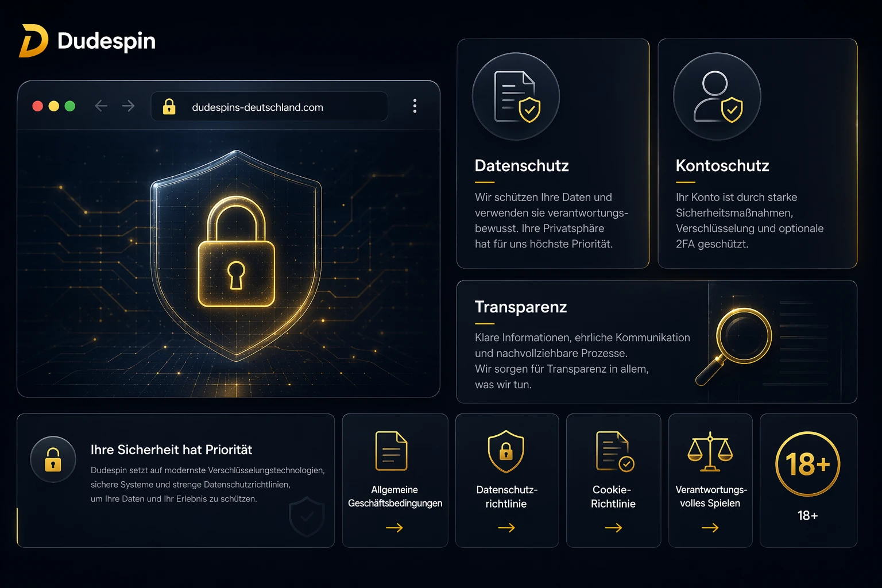Open the Datenschutzrichtlinie card

pyautogui.click(x=507, y=481)
